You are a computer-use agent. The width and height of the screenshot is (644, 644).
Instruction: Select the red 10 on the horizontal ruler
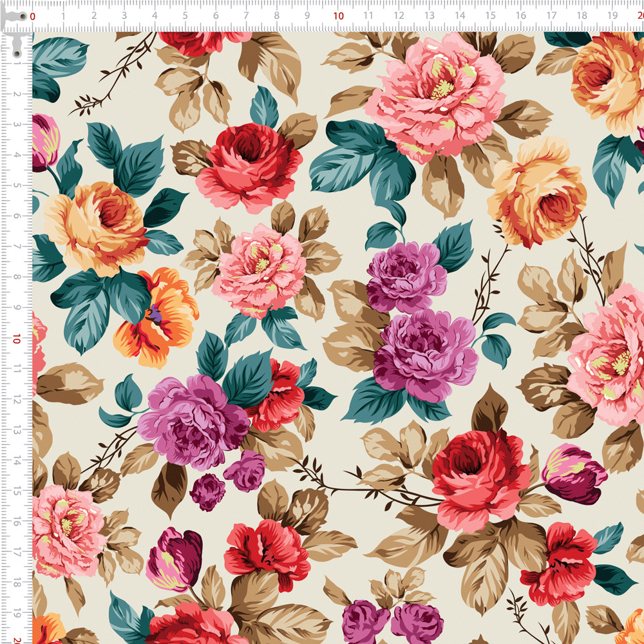(338, 16)
